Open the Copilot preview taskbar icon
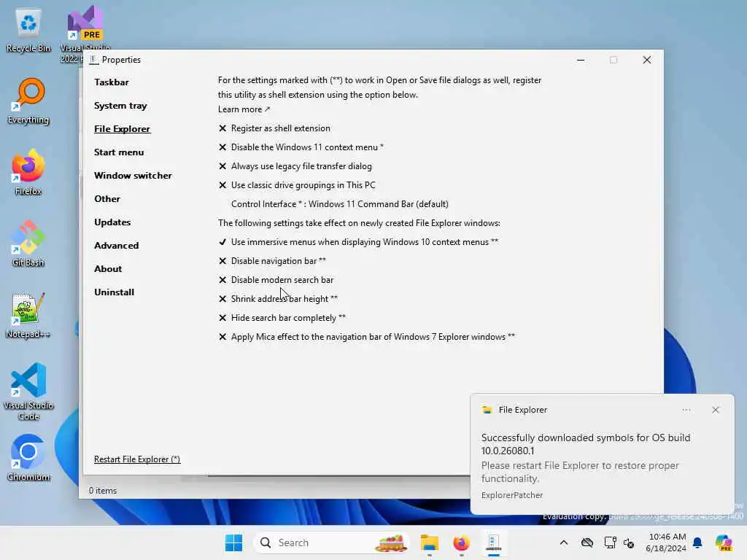Image resolution: width=747 pixels, height=560 pixels. pos(724,542)
